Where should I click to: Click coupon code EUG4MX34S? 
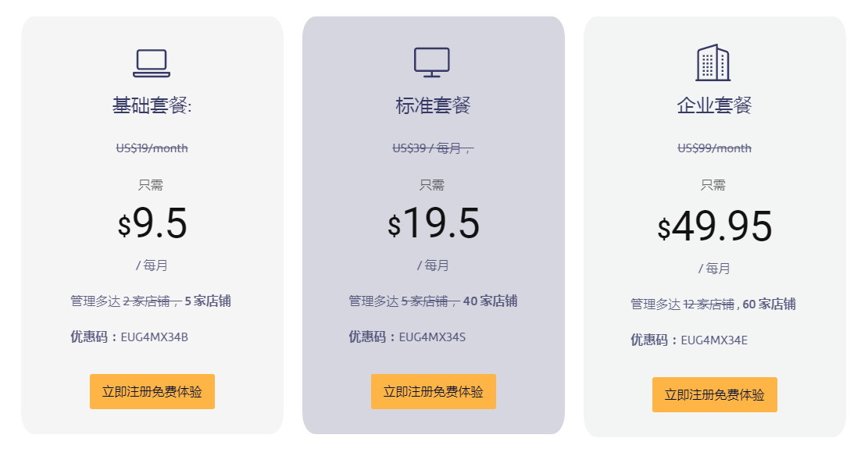432,337
